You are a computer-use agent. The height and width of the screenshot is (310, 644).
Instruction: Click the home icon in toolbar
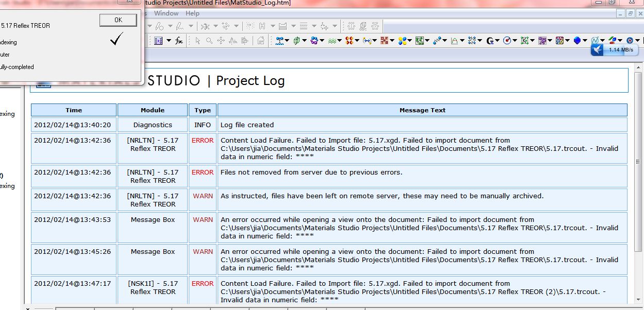point(261,41)
